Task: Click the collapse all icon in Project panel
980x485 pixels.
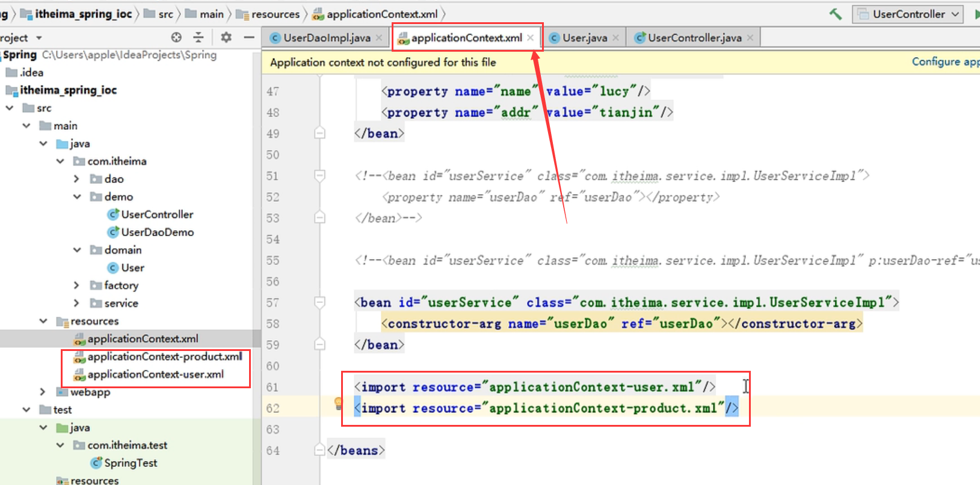Action: (199, 37)
